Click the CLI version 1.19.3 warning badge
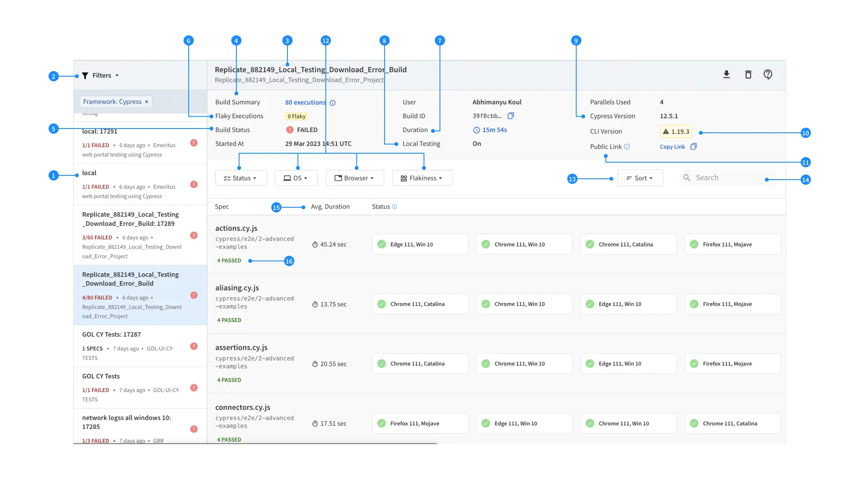The height and width of the screenshot is (504, 859). [x=675, y=131]
